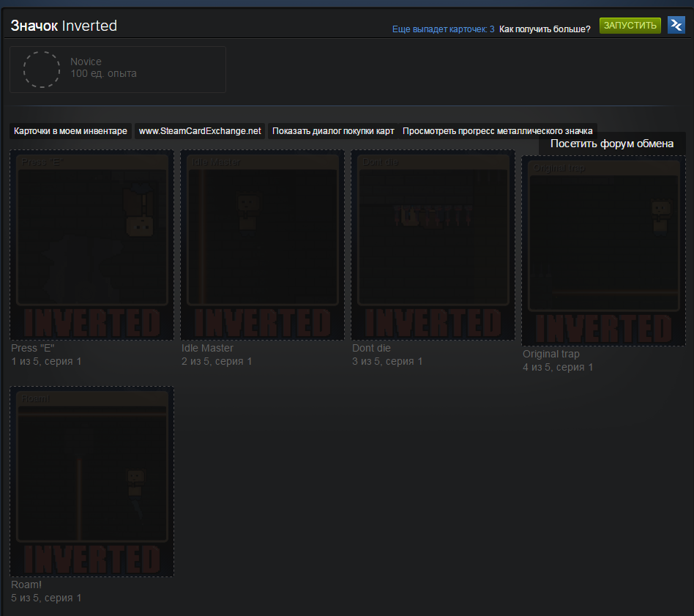694x616 pixels.
Task: Click 'Просмотреть прогресс металлического значка' button
Action: [498, 131]
